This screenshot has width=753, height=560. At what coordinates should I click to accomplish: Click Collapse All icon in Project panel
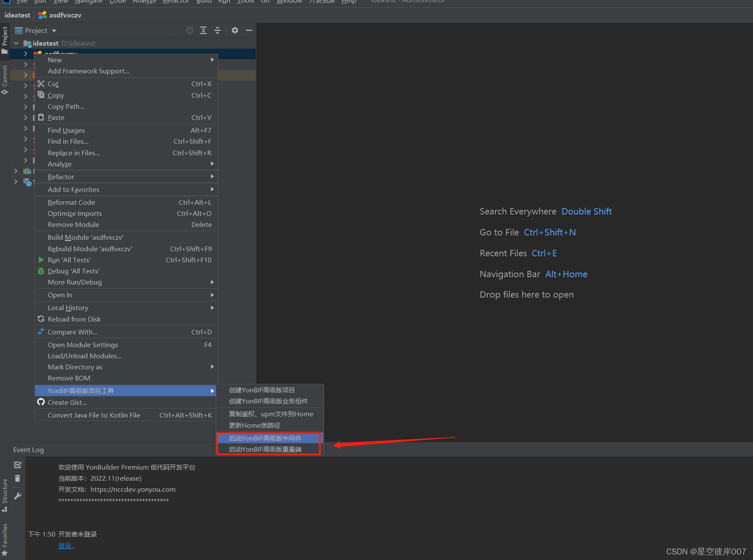click(217, 30)
